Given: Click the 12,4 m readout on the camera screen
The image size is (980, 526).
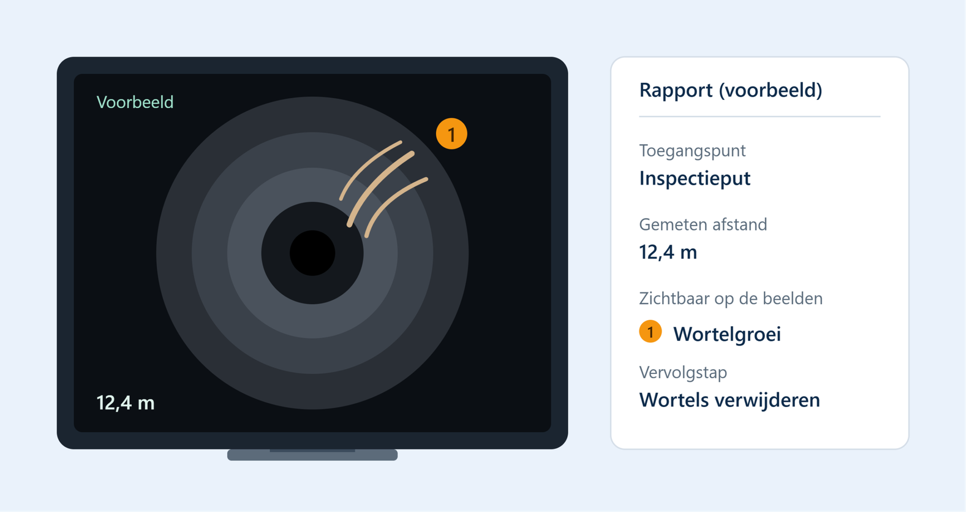Looking at the screenshot, I should [x=126, y=403].
